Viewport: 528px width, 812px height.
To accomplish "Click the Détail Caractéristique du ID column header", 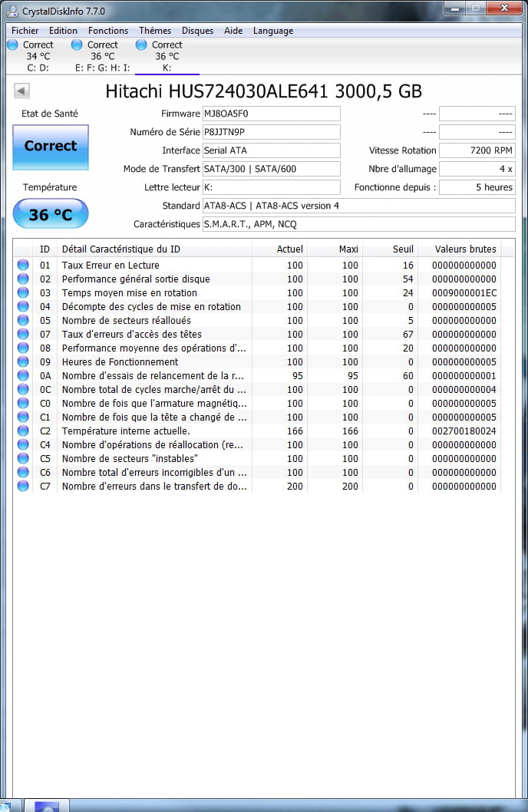I will coord(154,249).
